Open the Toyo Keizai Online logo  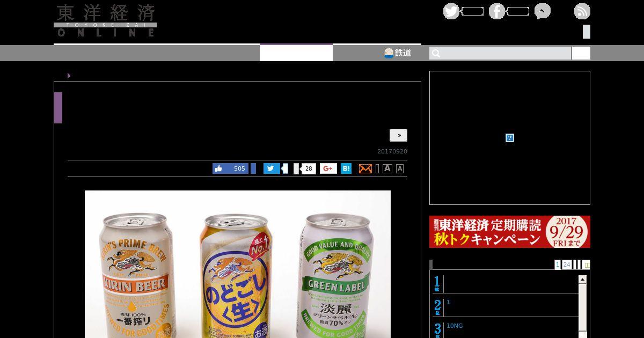105,21
